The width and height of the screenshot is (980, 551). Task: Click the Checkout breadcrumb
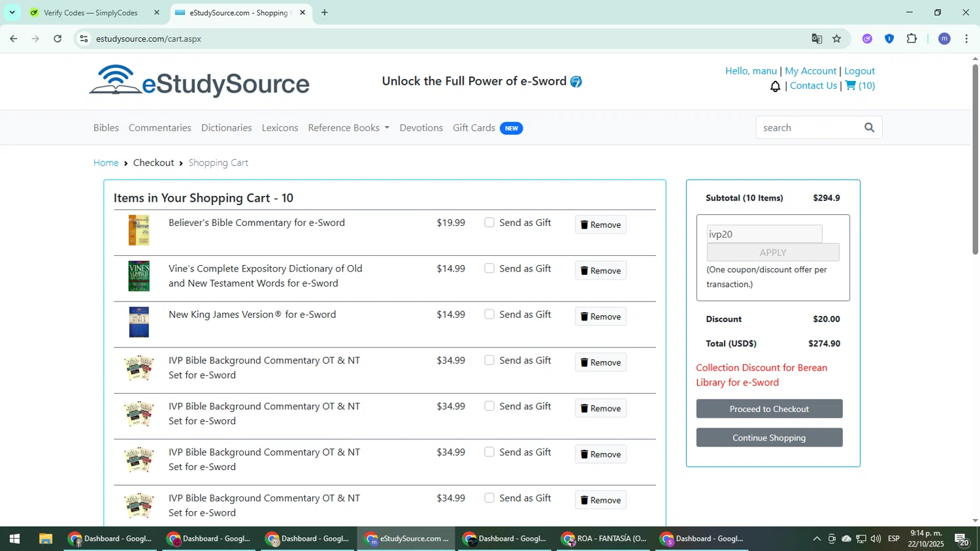click(154, 163)
